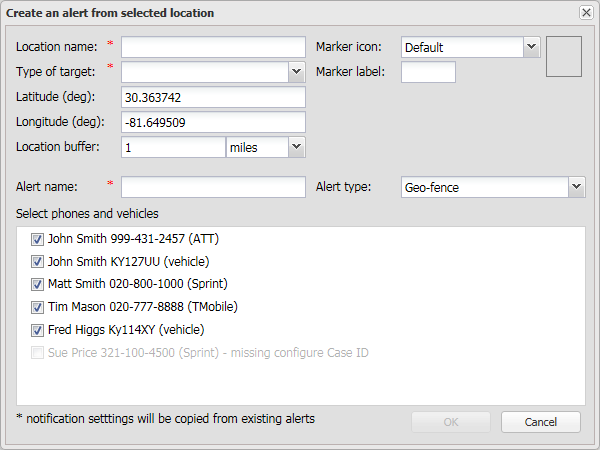
Task: Toggle Tim Mason 020-777-8888 checkbox
Action: coord(38,307)
